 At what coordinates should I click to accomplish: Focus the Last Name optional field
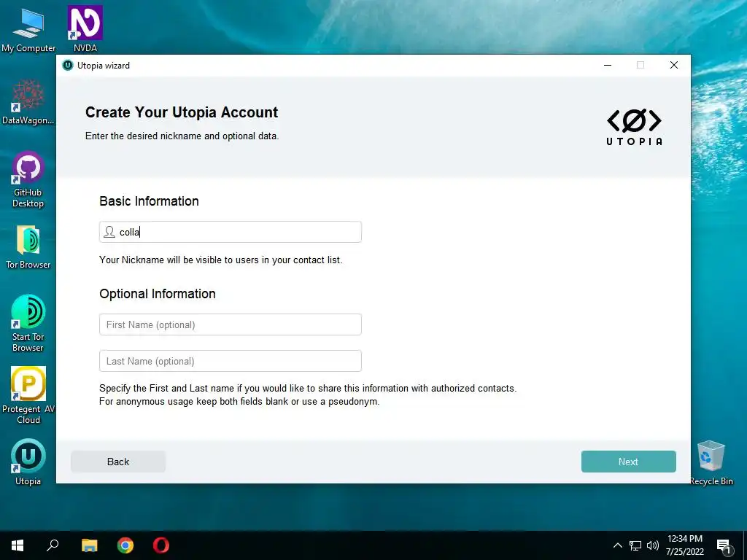[230, 361]
